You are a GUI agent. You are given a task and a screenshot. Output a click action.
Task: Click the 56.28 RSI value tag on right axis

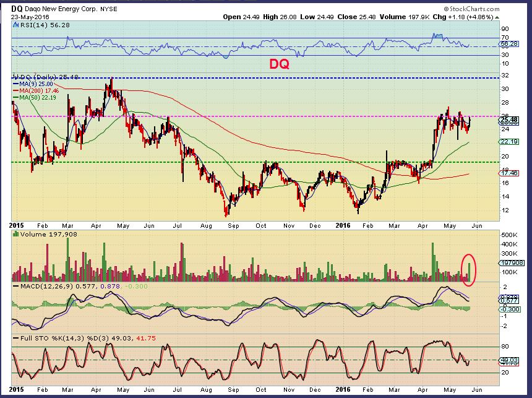[x=509, y=44]
